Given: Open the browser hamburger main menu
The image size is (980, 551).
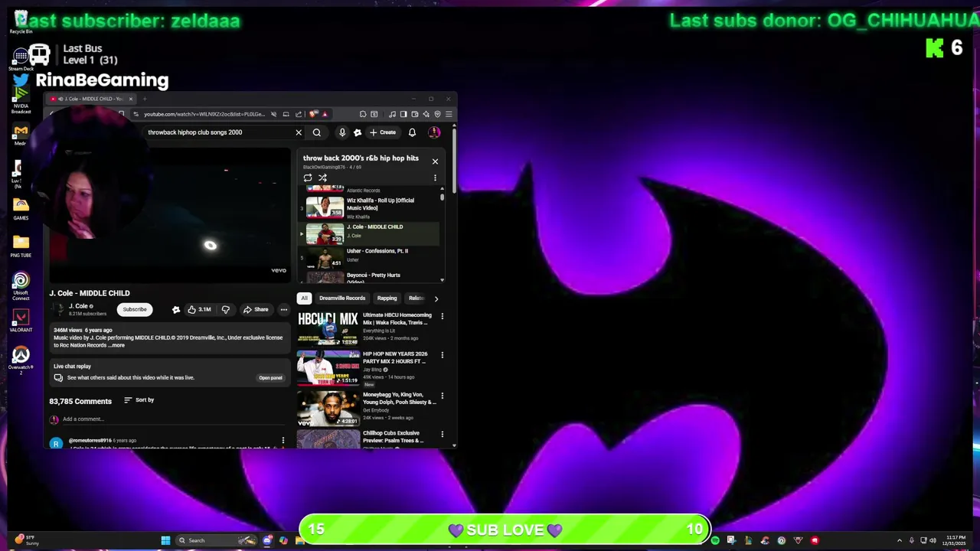Looking at the screenshot, I should pos(449,114).
